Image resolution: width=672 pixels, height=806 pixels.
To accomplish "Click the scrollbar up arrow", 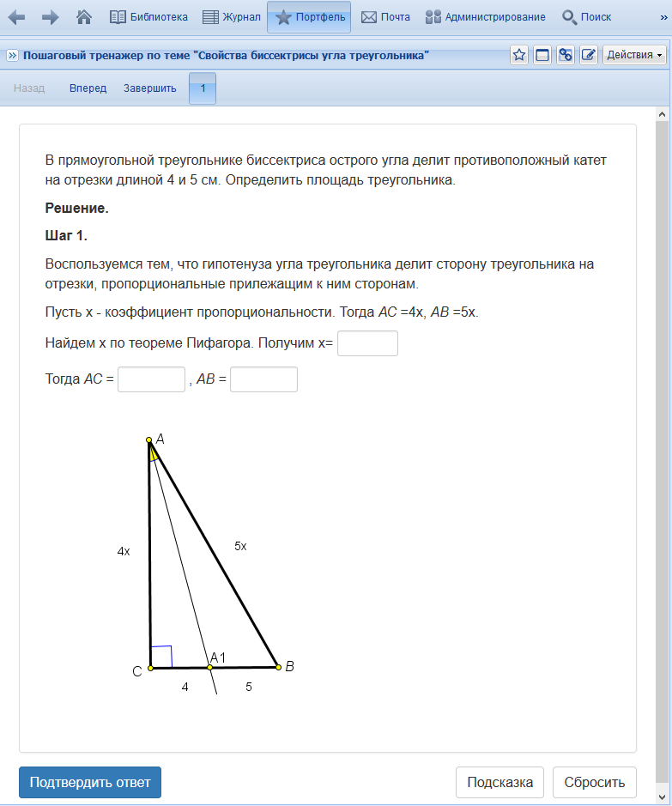I will 662,114.
